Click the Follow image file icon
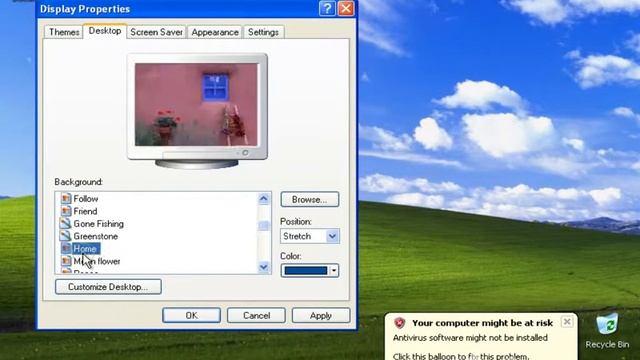Screen dimensions: 640x360 coord(66,198)
